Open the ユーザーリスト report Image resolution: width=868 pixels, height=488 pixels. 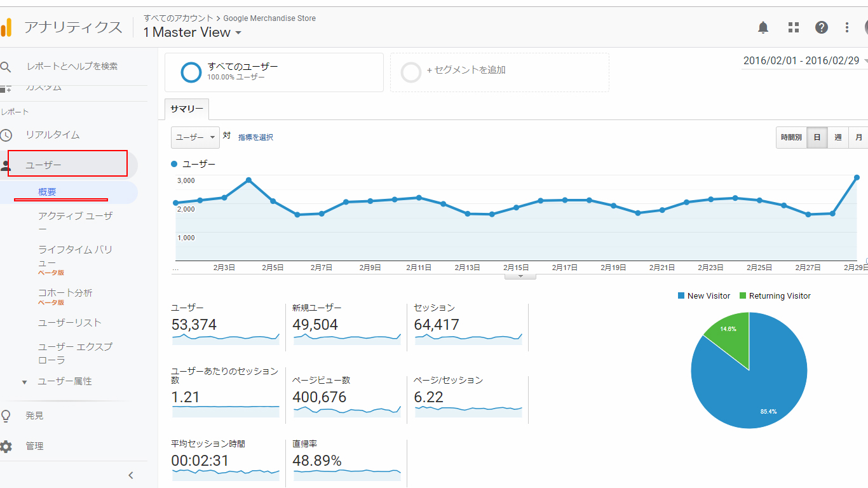70,323
